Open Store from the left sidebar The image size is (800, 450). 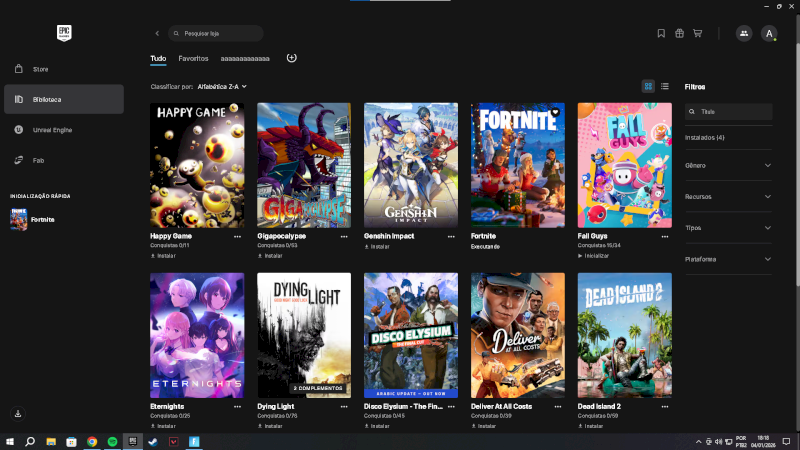(40, 69)
